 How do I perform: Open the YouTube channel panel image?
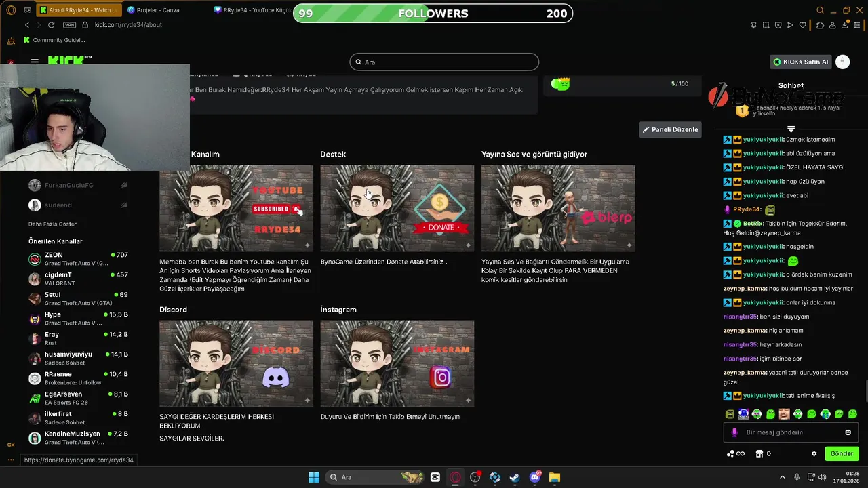236,208
